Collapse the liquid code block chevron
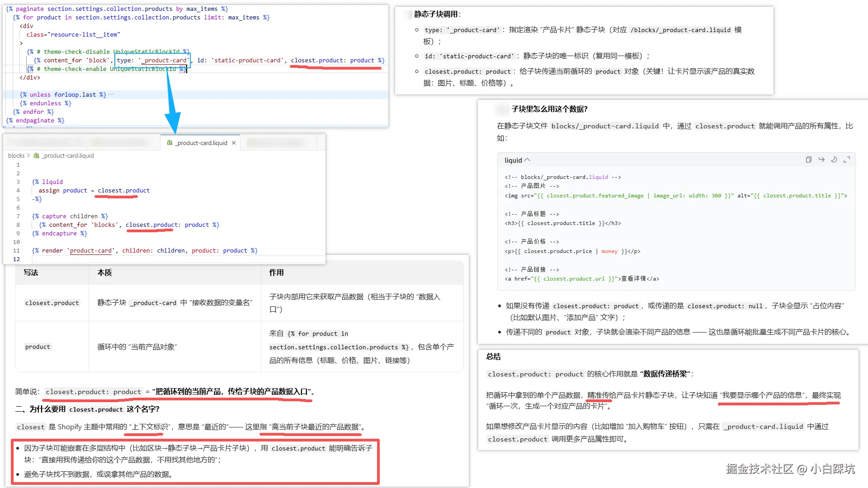 [x=527, y=160]
